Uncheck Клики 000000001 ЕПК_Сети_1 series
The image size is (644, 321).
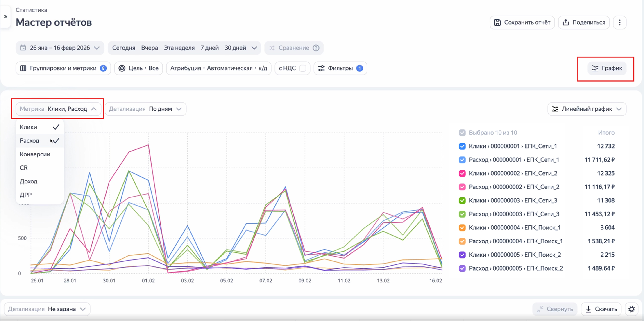462,146
